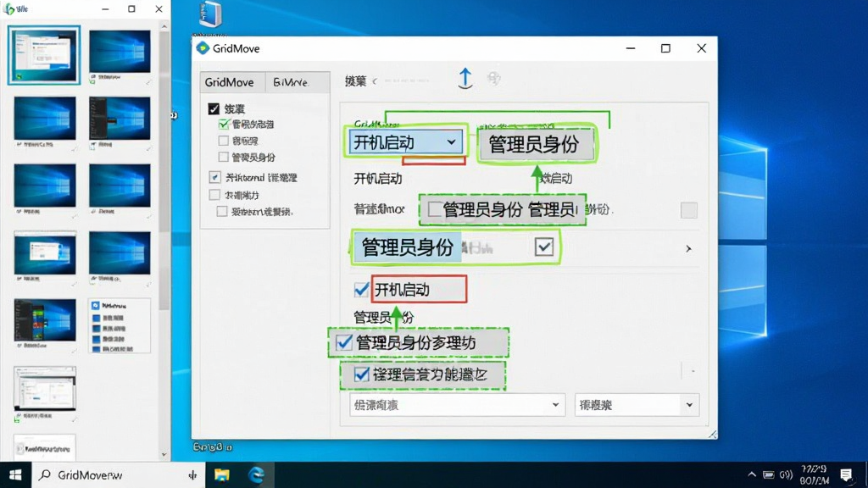
Task: Click the taskbar search box GridMoverw
Action: [119, 474]
